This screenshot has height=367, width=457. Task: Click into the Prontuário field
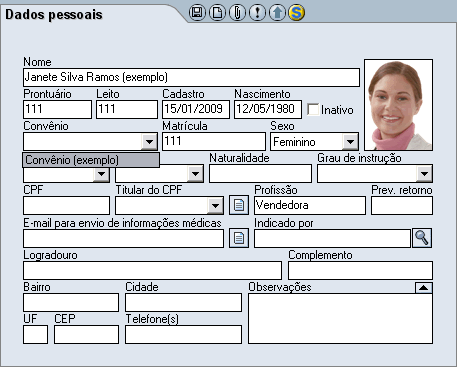tap(57, 109)
